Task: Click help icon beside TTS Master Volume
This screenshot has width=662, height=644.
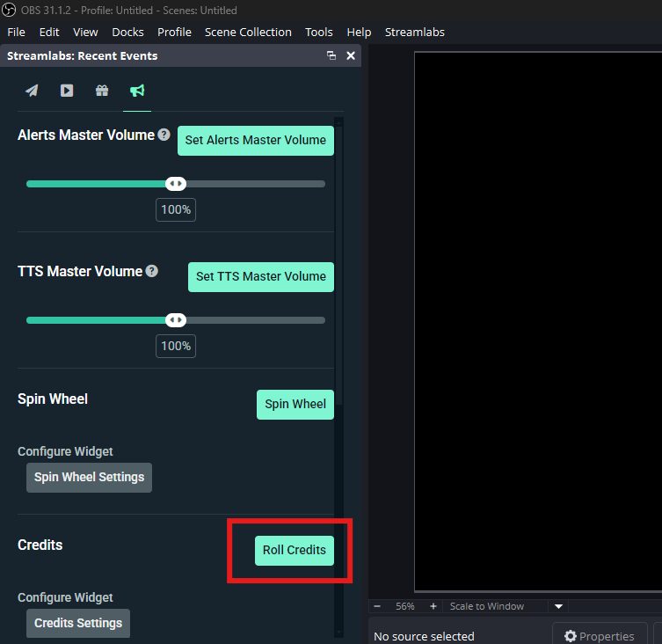Action: [x=152, y=271]
